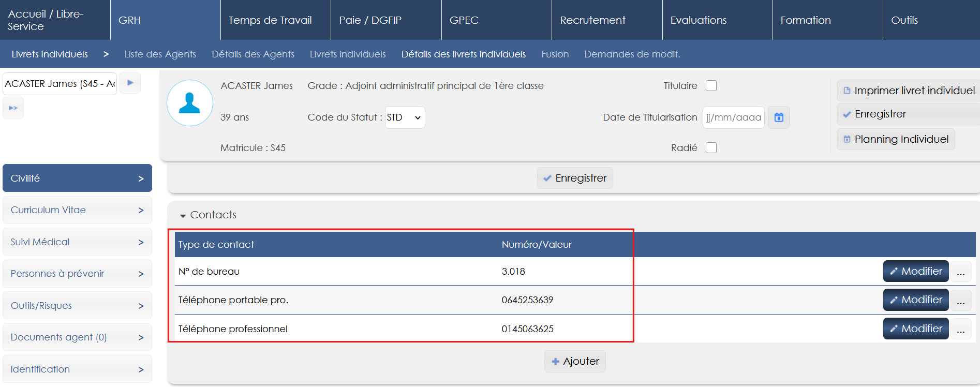Image resolution: width=980 pixels, height=387 pixels.
Task: Switch to the Liste des Agents tab
Action: pyautogui.click(x=160, y=54)
